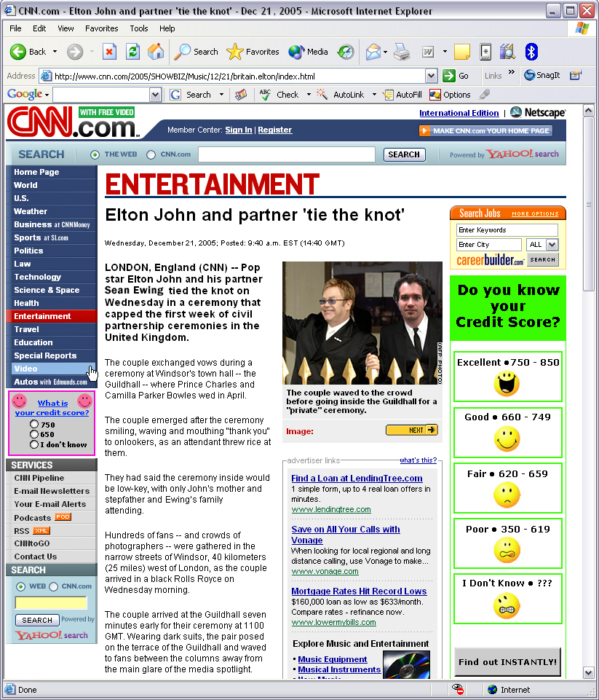Viewport: 599px width, 700px height.
Task: Click the Register link
Action: click(274, 130)
